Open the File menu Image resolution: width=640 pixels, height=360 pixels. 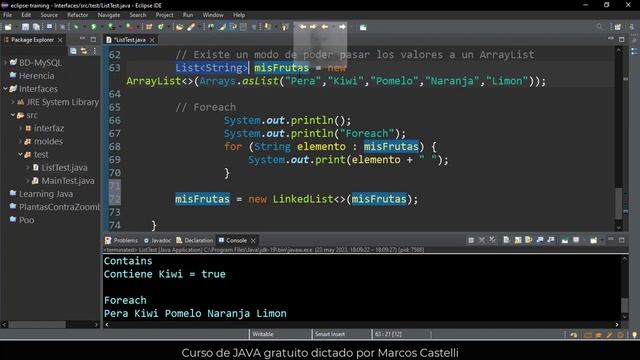[x=7, y=15]
